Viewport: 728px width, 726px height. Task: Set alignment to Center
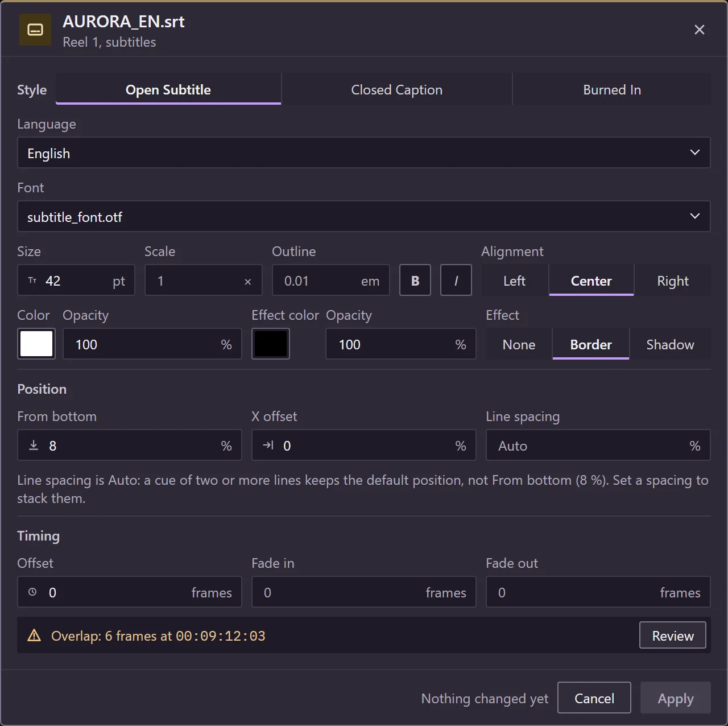click(591, 280)
